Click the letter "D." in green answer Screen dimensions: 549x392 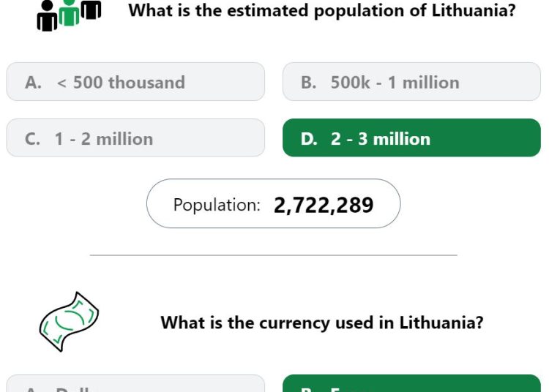pyautogui.click(x=309, y=139)
